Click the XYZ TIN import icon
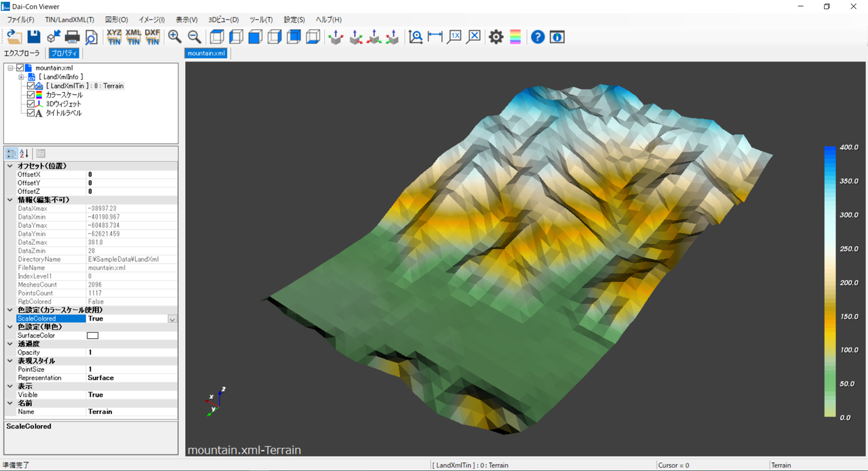The image size is (868, 471). coord(114,37)
